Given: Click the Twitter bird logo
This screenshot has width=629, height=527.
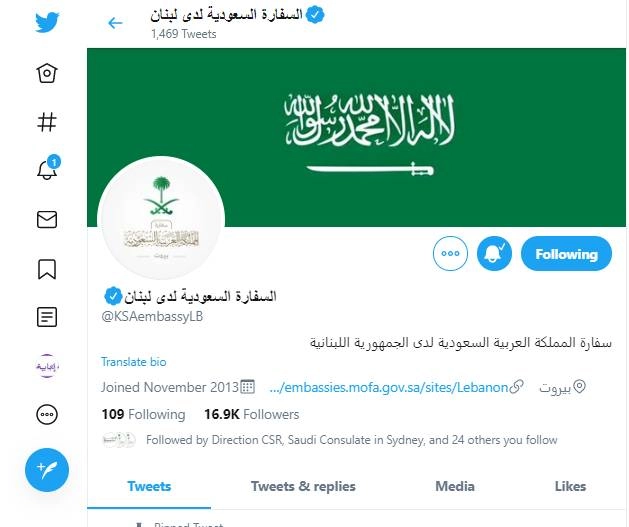Looking at the screenshot, I should point(47,22).
